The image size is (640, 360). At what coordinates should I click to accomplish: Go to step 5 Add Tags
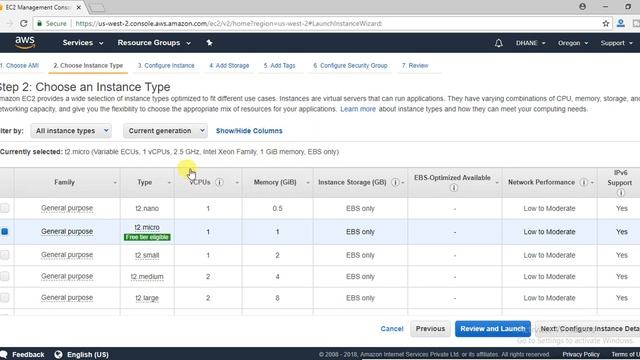(x=279, y=65)
